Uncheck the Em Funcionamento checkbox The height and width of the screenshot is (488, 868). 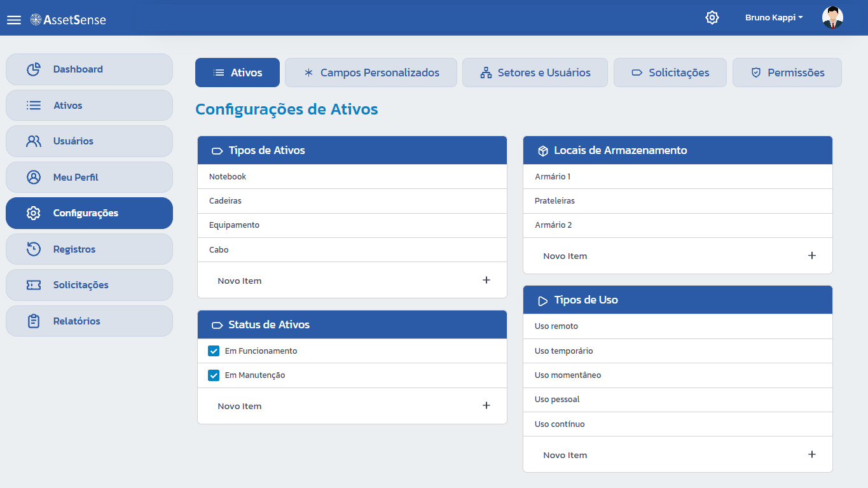[214, 351]
